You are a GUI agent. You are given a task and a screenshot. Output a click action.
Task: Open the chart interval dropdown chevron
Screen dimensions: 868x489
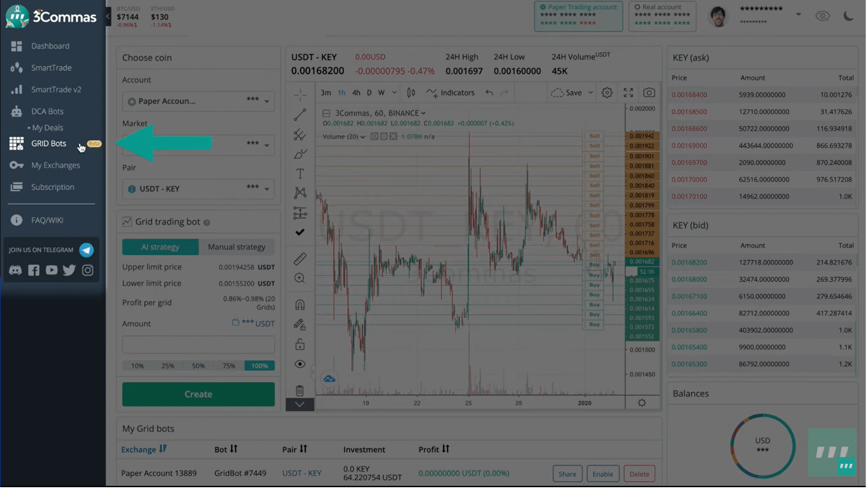395,93
